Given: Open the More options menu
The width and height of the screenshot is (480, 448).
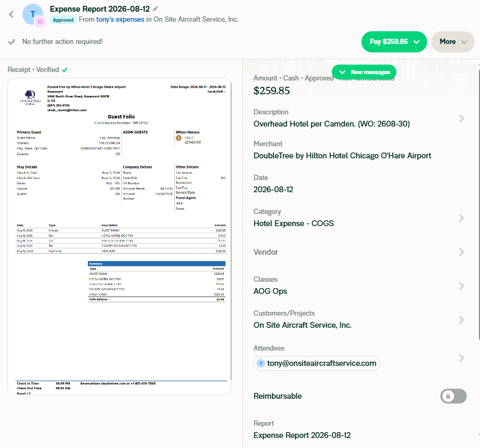Looking at the screenshot, I should coord(453,42).
